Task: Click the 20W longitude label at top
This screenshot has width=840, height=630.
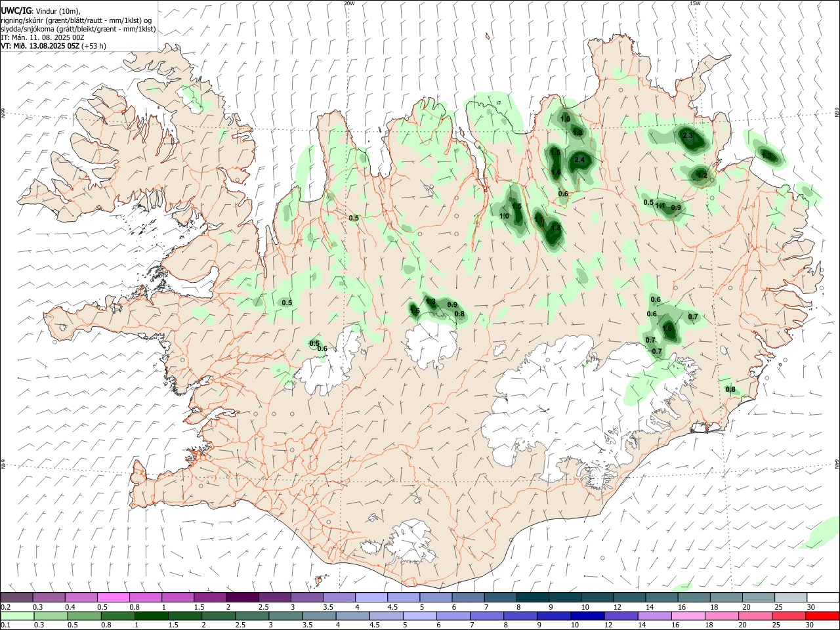Action: tap(349, 3)
